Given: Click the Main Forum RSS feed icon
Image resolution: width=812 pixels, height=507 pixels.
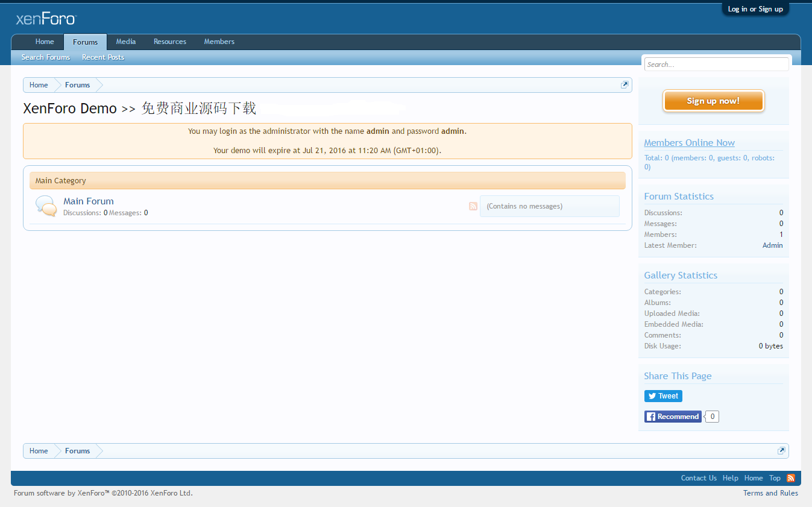Looking at the screenshot, I should coord(473,206).
